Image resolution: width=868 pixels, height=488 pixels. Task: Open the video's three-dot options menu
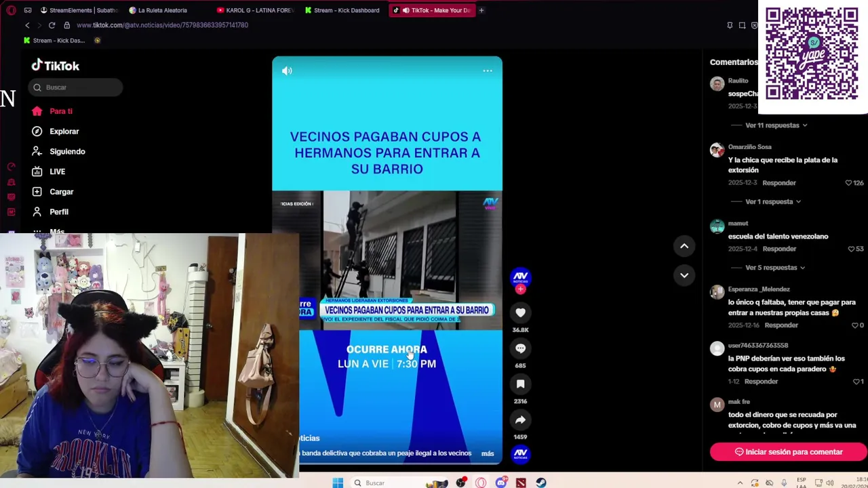pos(488,70)
